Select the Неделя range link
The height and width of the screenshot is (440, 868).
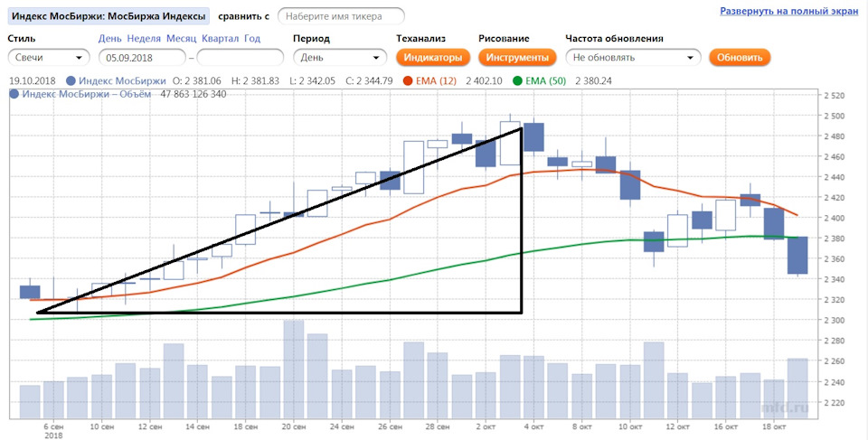(x=144, y=39)
